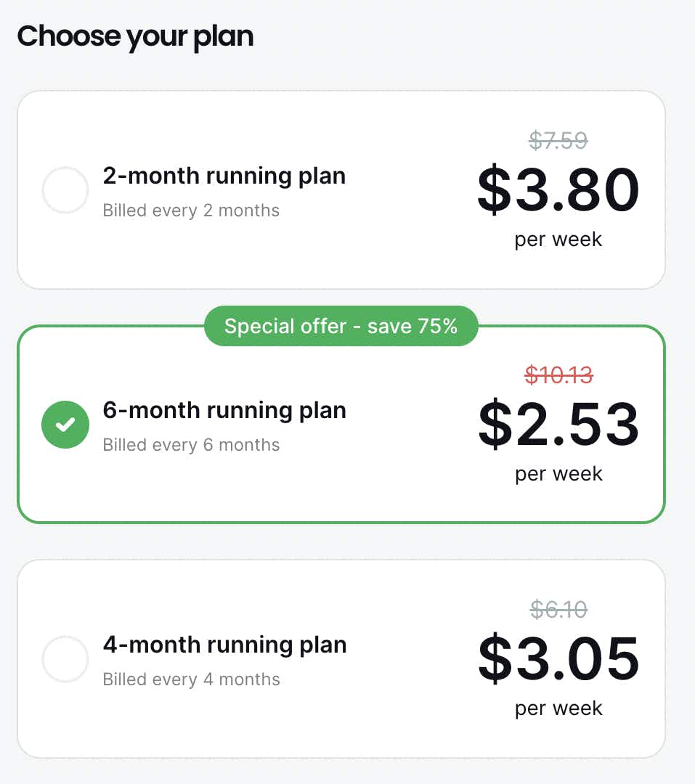Click the red crossed-out $10.13 price
Viewport: 695px width, 784px height.
tap(558, 375)
